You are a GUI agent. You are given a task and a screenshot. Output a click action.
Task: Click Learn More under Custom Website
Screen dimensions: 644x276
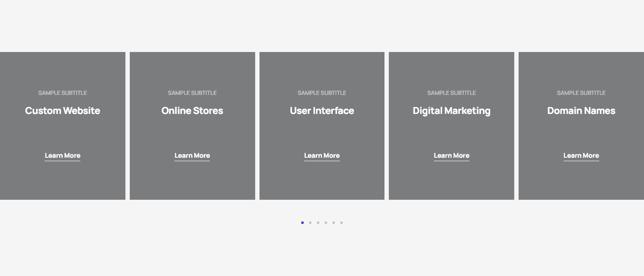point(62,156)
